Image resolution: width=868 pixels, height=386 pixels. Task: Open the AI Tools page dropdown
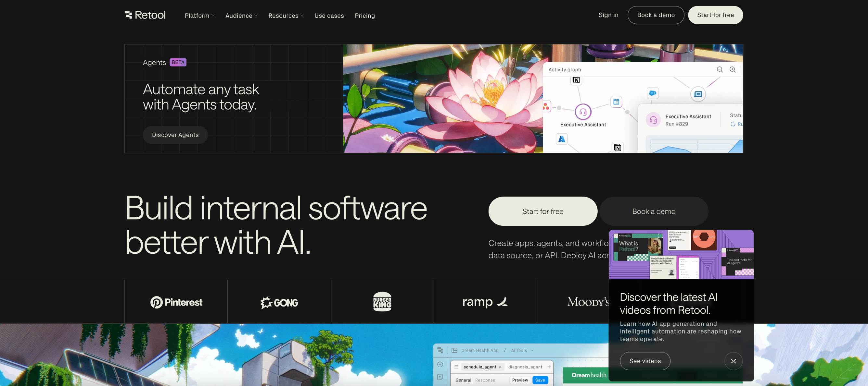point(522,350)
